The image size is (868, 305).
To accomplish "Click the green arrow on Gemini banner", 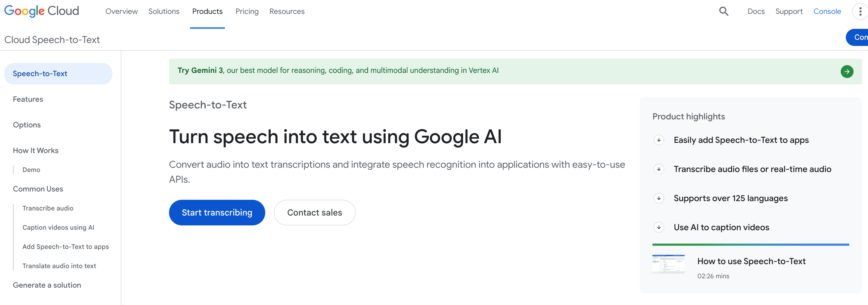I will [847, 71].
